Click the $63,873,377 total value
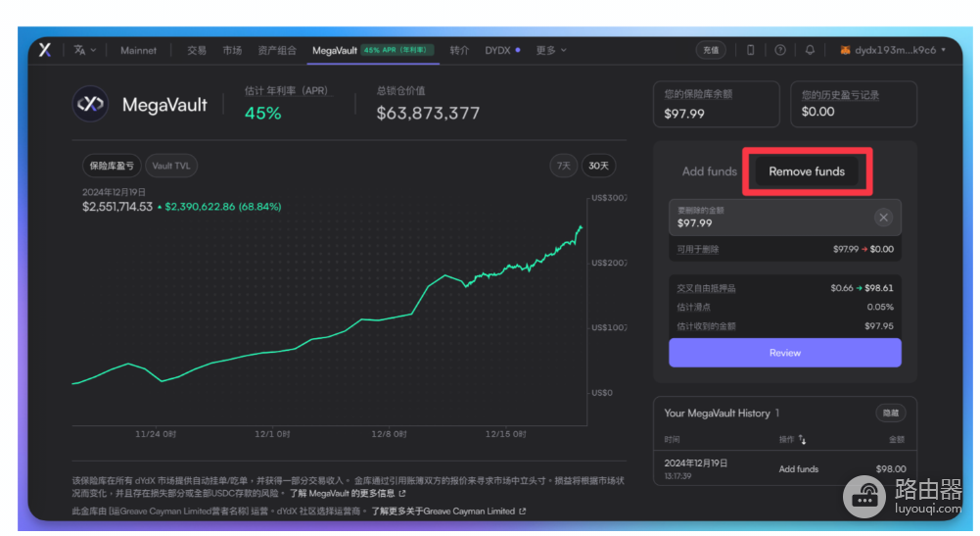This screenshot has height=536, width=980. (428, 114)
